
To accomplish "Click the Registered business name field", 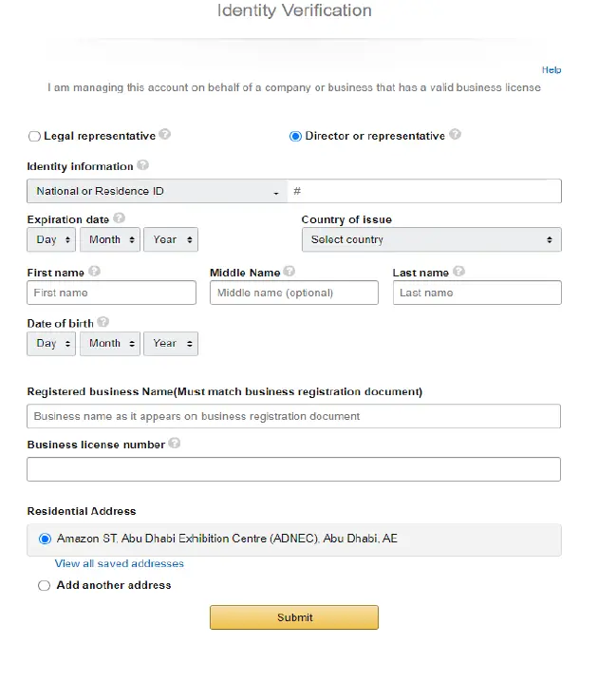I will coord(293,416).
